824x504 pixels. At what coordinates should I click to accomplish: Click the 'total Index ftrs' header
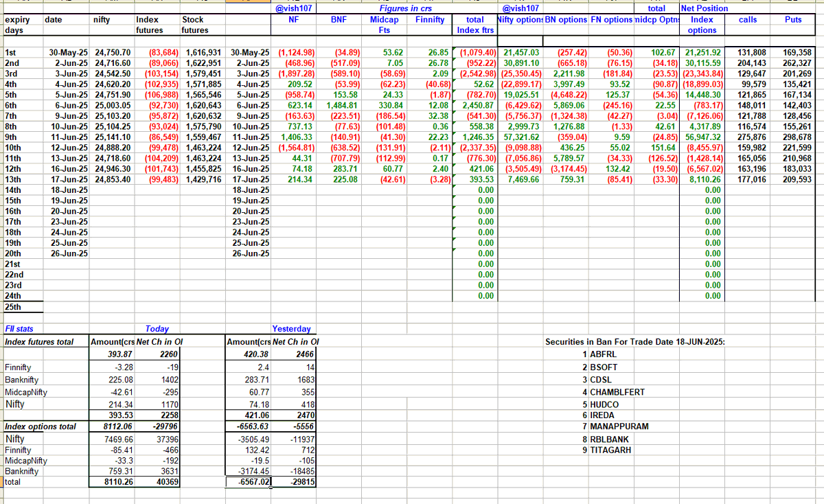coord(475,25)
